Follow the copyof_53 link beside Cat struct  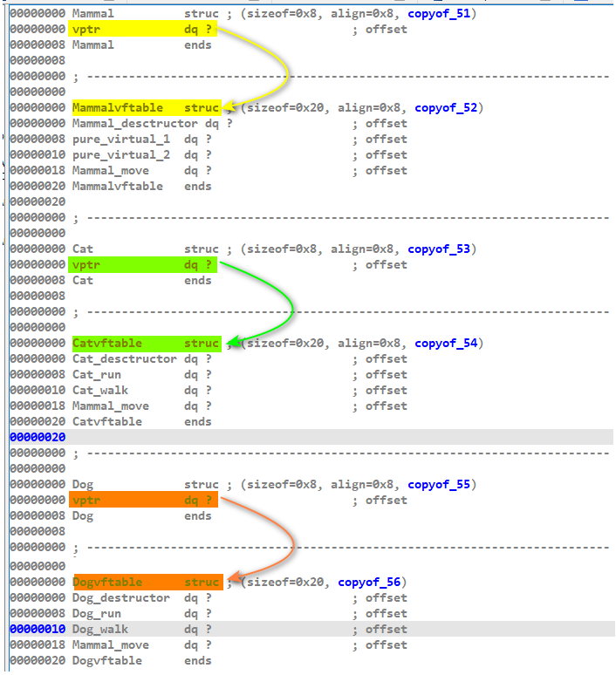439,249
